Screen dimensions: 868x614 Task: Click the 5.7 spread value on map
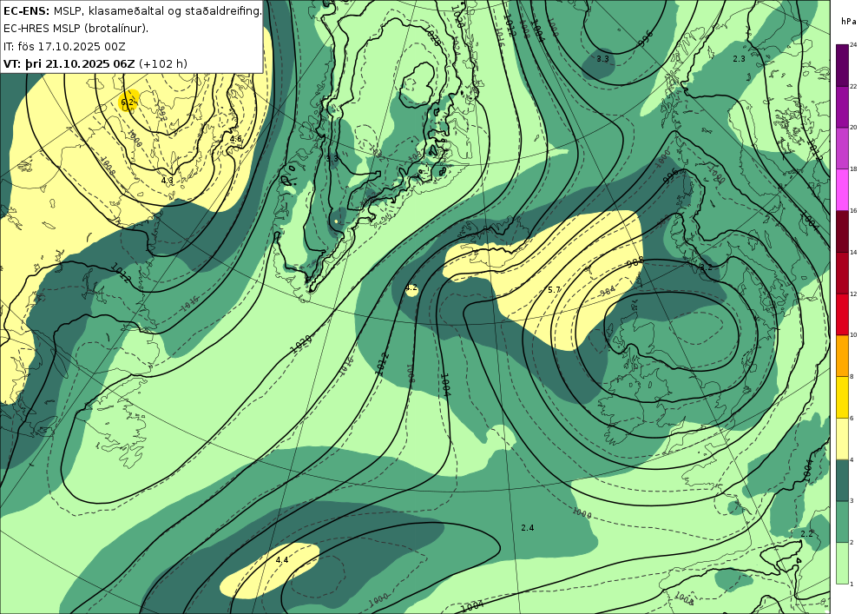click(554, 290)
